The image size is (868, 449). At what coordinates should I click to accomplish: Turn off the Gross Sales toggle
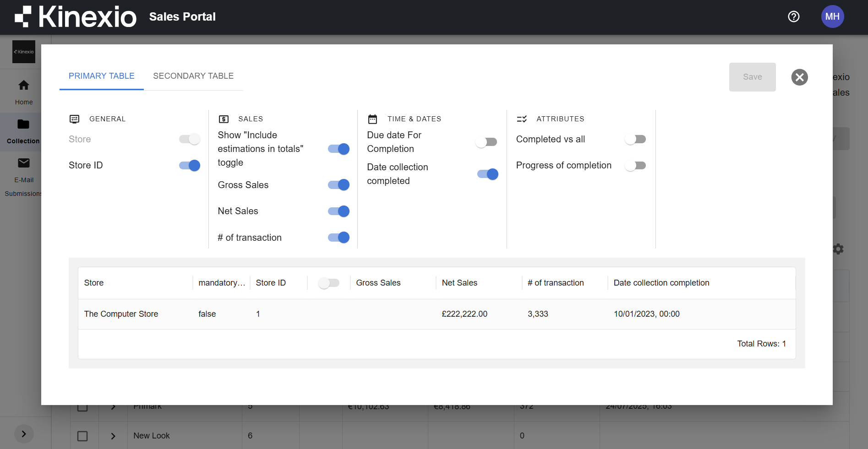338,185
